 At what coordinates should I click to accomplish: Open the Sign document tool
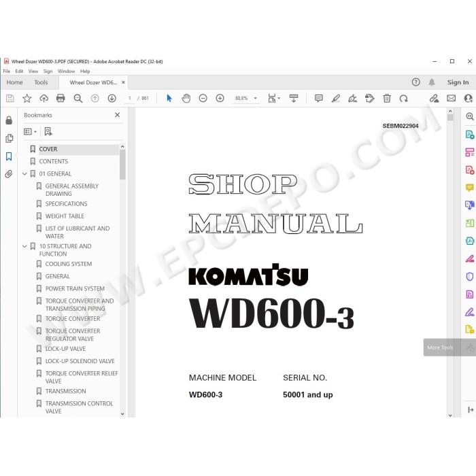[x=352, y=99]
